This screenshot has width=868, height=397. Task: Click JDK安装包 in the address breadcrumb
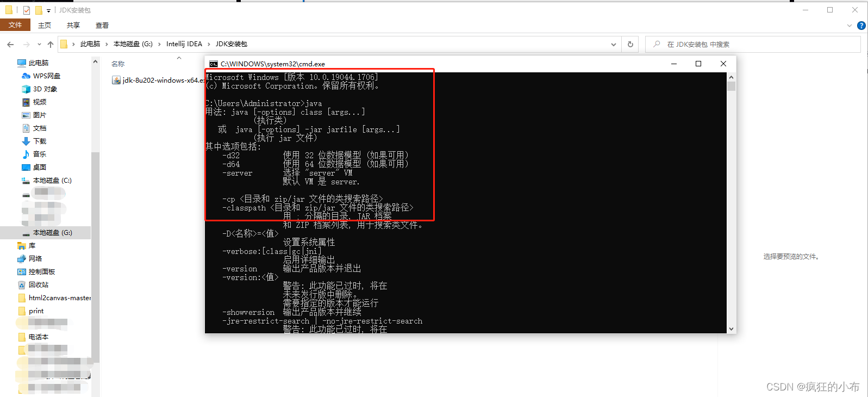(232, 44)
